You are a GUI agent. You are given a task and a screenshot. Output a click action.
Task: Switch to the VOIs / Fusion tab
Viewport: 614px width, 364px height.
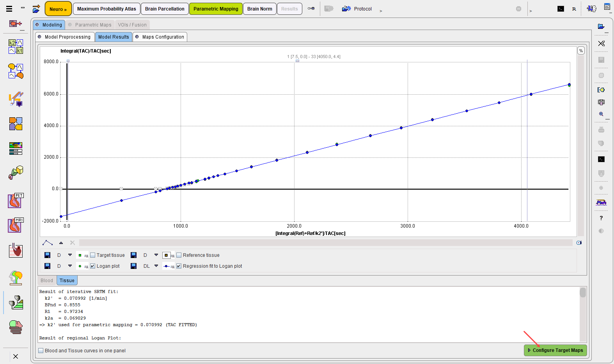point(132,25)
